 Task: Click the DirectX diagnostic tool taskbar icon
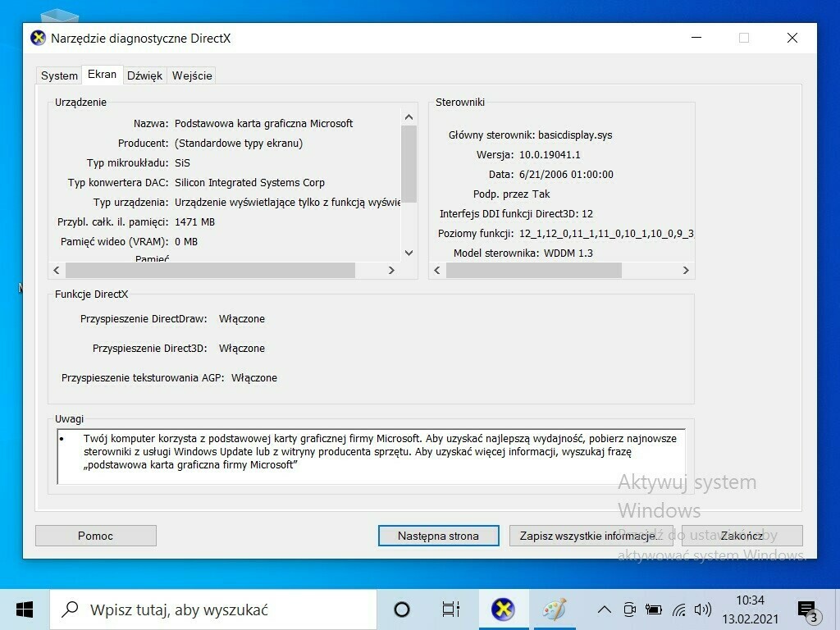(x=503, y=609)
